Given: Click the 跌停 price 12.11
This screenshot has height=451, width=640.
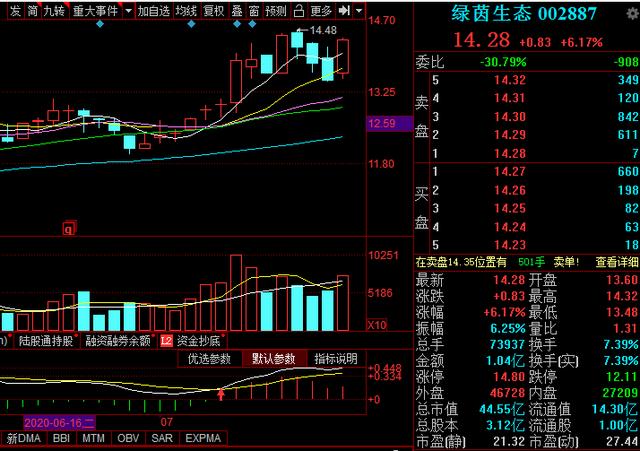Looking at the screenshot, I should pos(622,377).
